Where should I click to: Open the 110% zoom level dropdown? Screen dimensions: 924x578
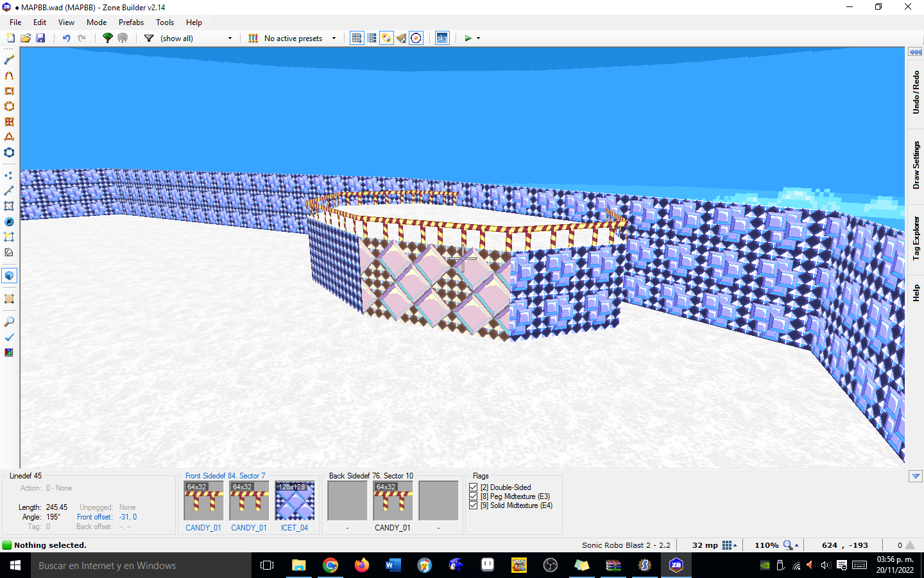pos(791,545)
